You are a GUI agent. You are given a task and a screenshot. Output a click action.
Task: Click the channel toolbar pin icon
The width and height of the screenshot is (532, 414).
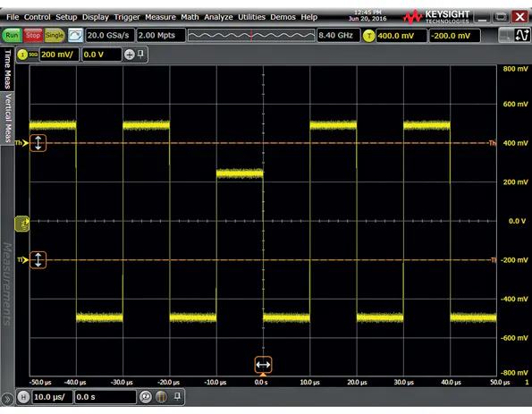point(140,54)
